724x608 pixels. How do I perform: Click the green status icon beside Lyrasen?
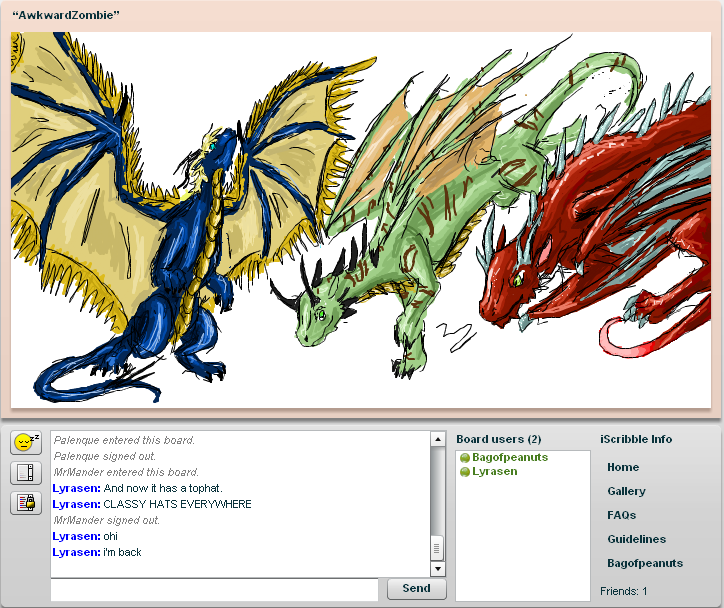tap(465, 471)
